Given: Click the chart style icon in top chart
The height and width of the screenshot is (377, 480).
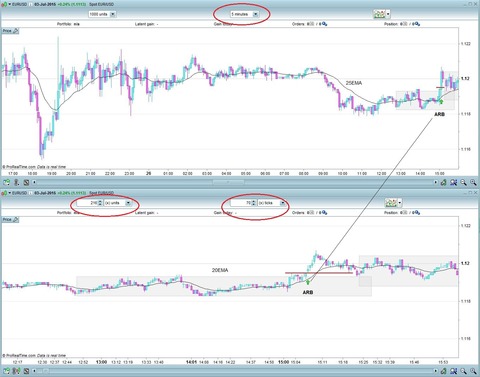Looking at the screenshot, I should pyautogui.click(x=380, y=14).
